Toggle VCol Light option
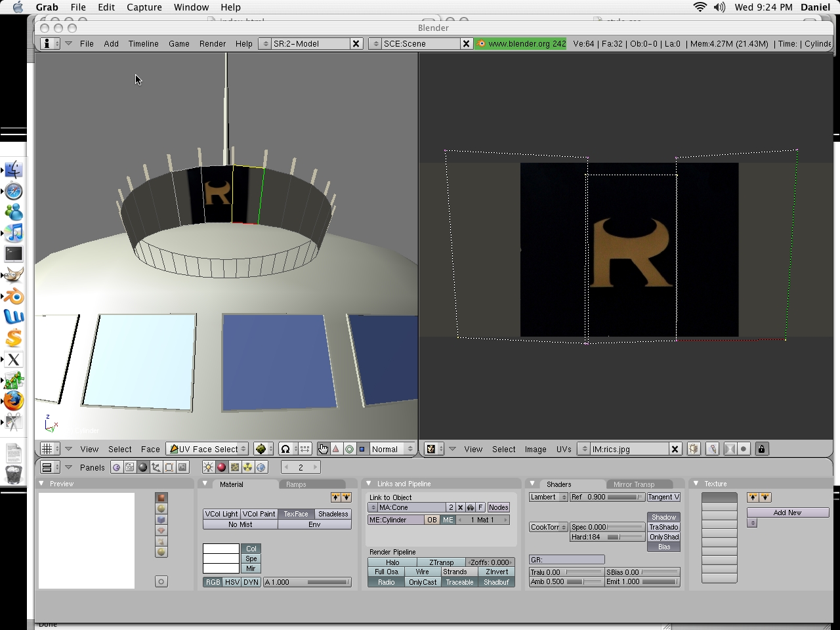 coord(221,514)
